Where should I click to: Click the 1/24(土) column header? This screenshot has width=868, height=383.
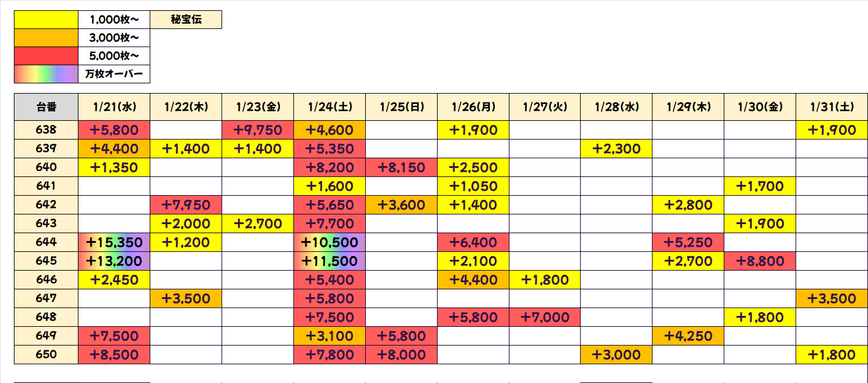click(x=330, y=107)
